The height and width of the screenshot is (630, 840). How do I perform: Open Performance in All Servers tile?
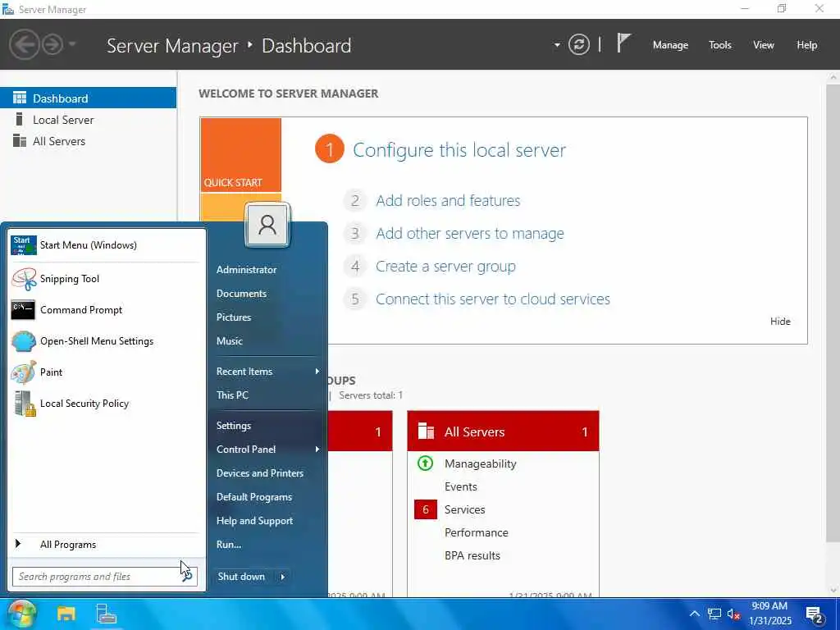coord(477,532)
